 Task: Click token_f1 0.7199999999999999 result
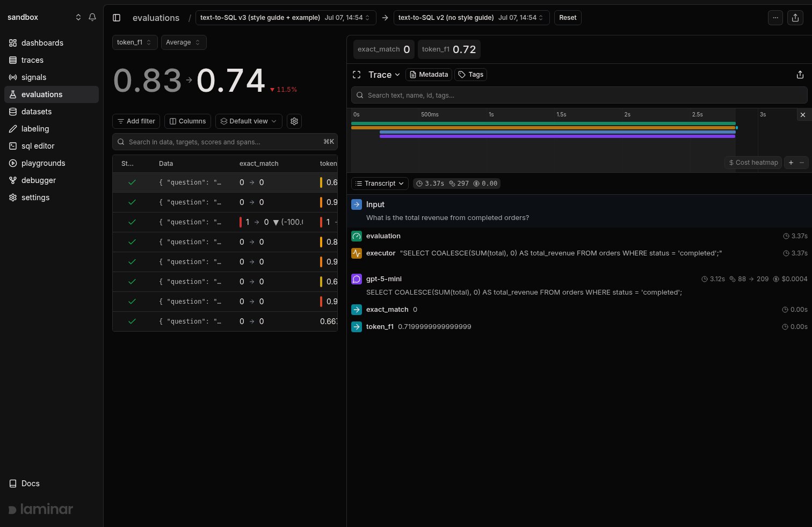pyautogui.click(x=434, y=327)
